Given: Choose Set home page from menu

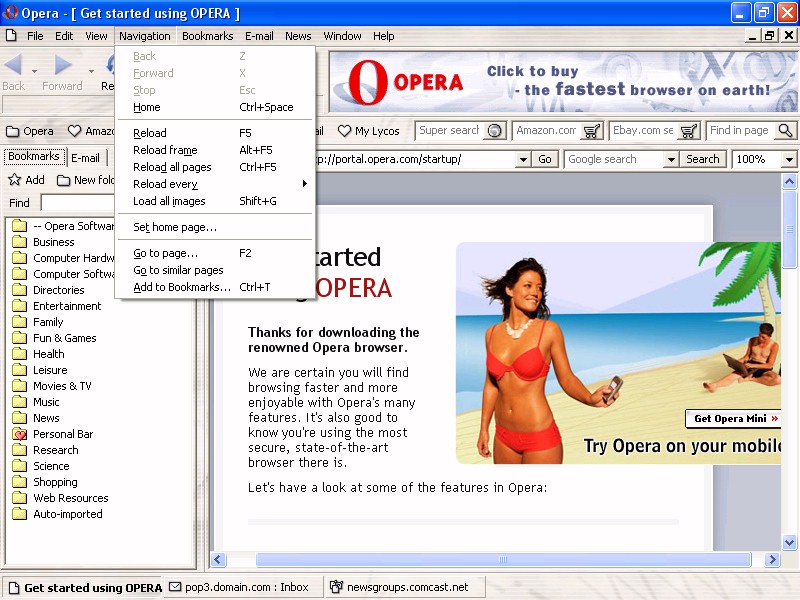Looking at the screenshot, I should [x=175, y=227].
